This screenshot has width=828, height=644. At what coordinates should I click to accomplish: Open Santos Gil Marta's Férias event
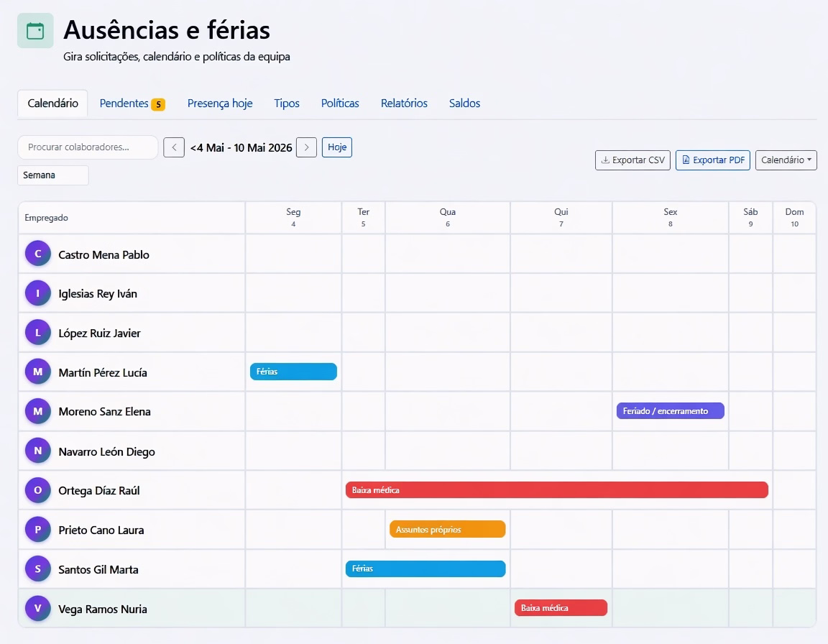425,569
